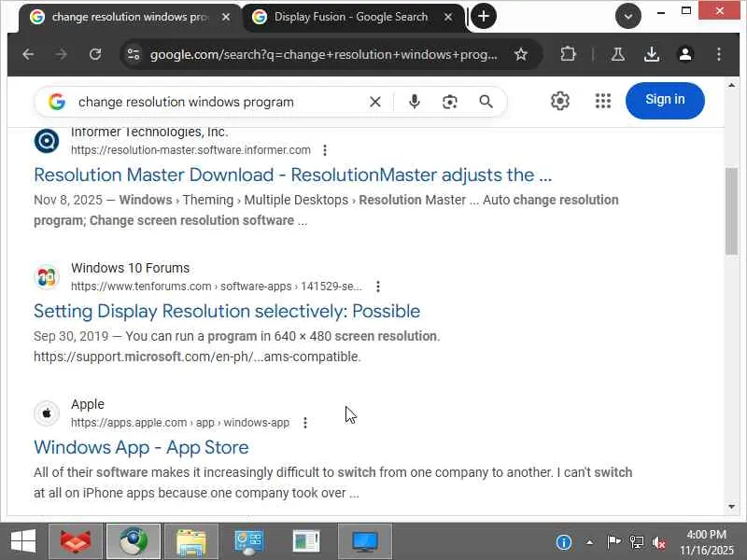Viewport: 747px width, 560px height.
Task: Start voice search with the microphone
Action: coord(415,102)
